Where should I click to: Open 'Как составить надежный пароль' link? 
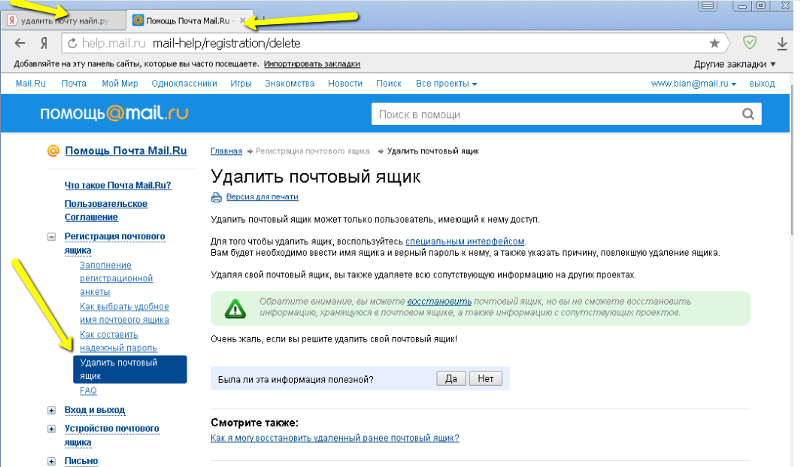pyautogui.click(x=118, y=341)
